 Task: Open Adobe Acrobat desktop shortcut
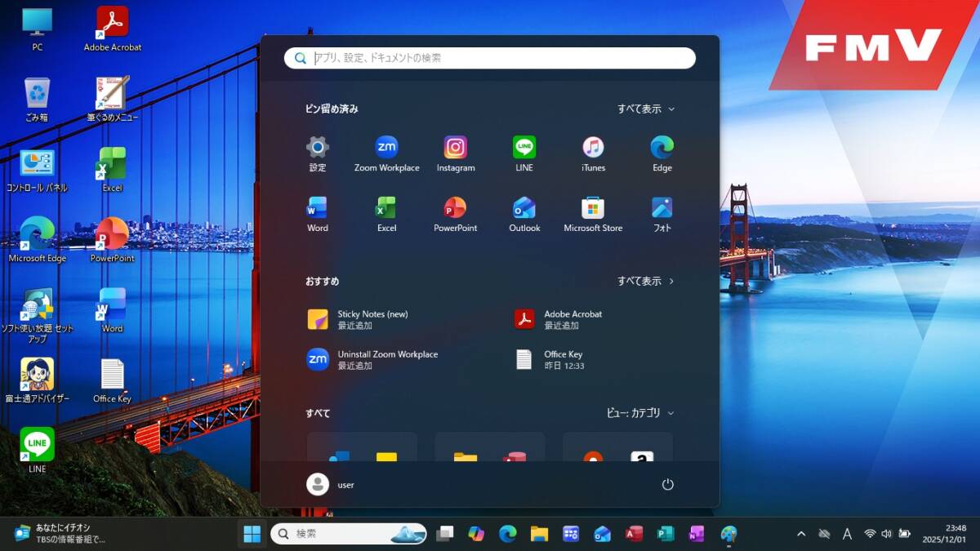[113, 29]
